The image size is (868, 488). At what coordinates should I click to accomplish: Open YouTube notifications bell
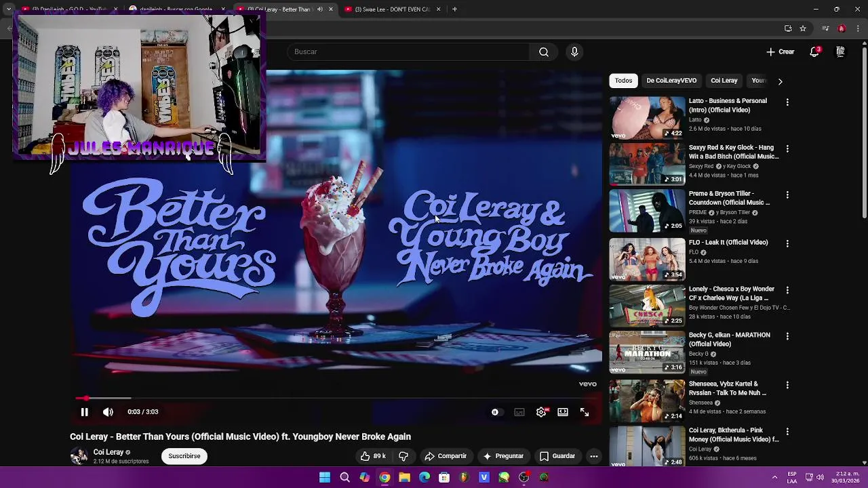(x=814, y=52)
